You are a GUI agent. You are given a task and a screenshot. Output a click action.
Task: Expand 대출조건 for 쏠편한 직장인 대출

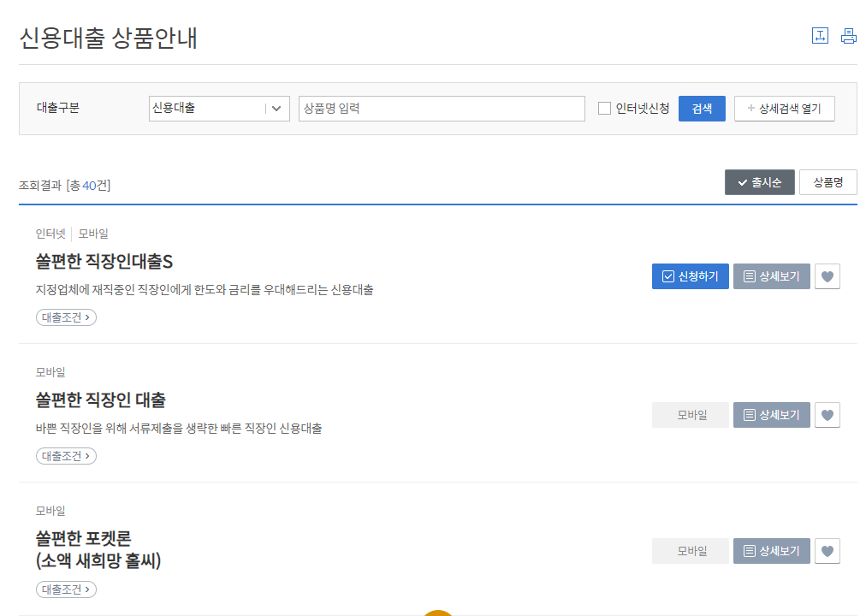click(66, 456)
